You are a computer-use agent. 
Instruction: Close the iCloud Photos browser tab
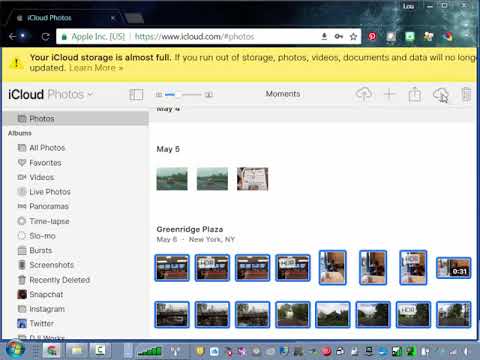tap(113, 18)
